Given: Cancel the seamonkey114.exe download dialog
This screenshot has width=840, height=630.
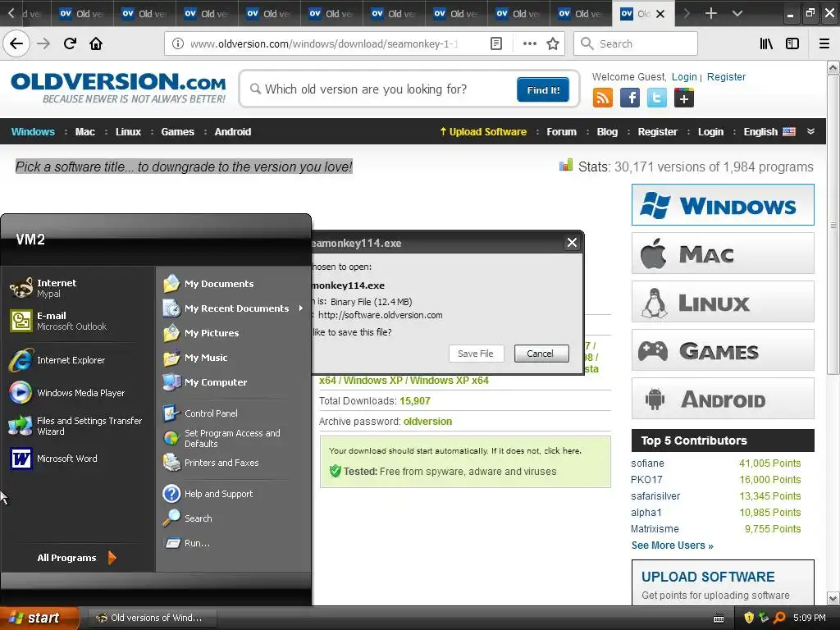Looking at the screenshot, I should click(541, 354).
